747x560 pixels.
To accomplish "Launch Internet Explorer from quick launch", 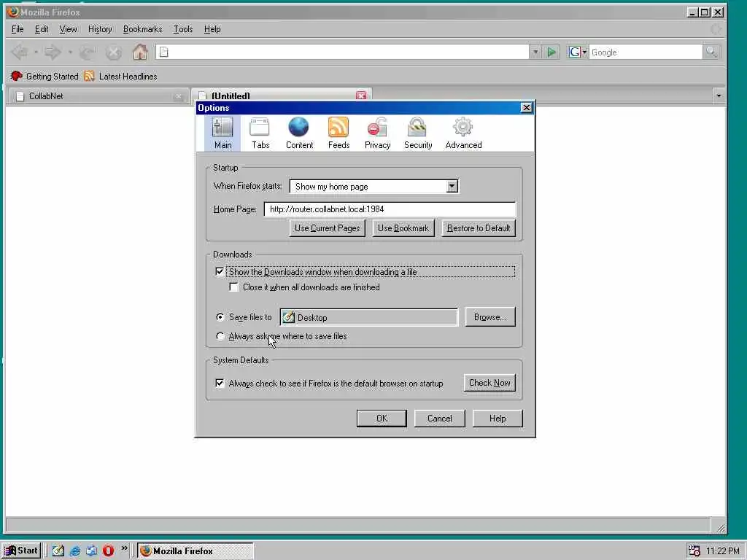I will pyautogui.click(x=75, y=551).
